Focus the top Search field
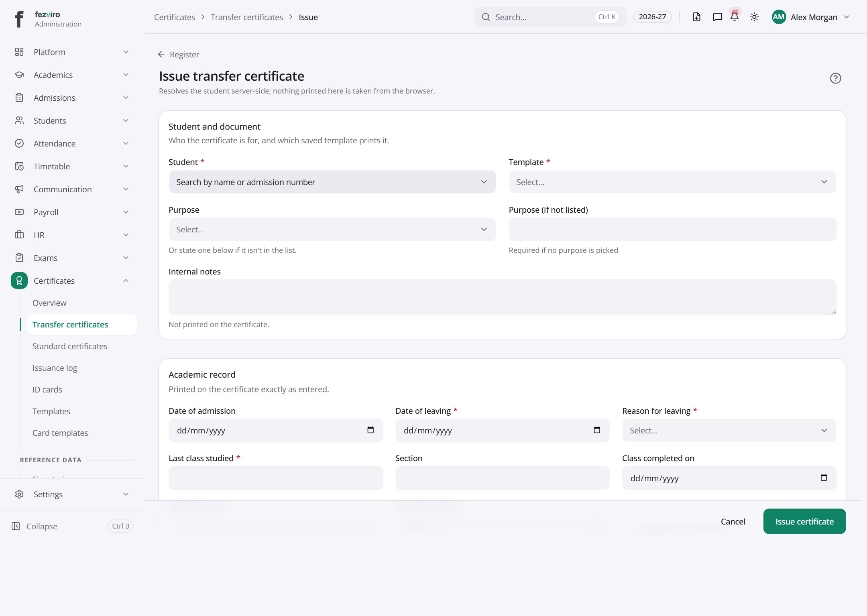Image resolution: width=867 pixels, height=616 pixels. click(x=550, y=17)
